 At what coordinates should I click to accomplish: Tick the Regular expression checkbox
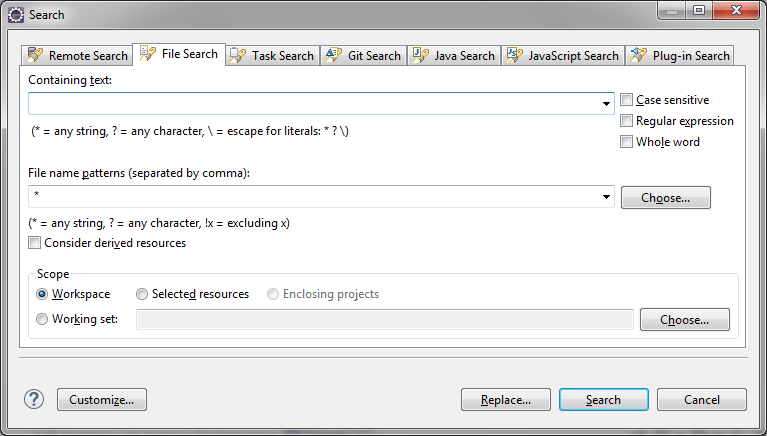click(626, 120)
